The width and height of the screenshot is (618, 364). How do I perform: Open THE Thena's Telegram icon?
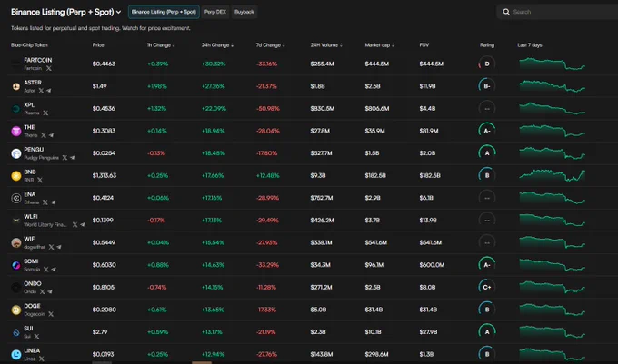coord(51,135)
